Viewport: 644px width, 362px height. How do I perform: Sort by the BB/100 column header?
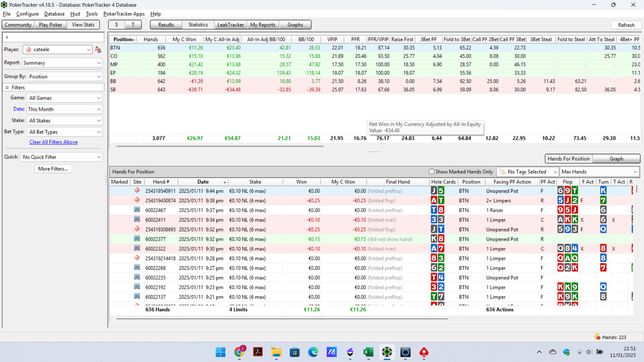306,39
